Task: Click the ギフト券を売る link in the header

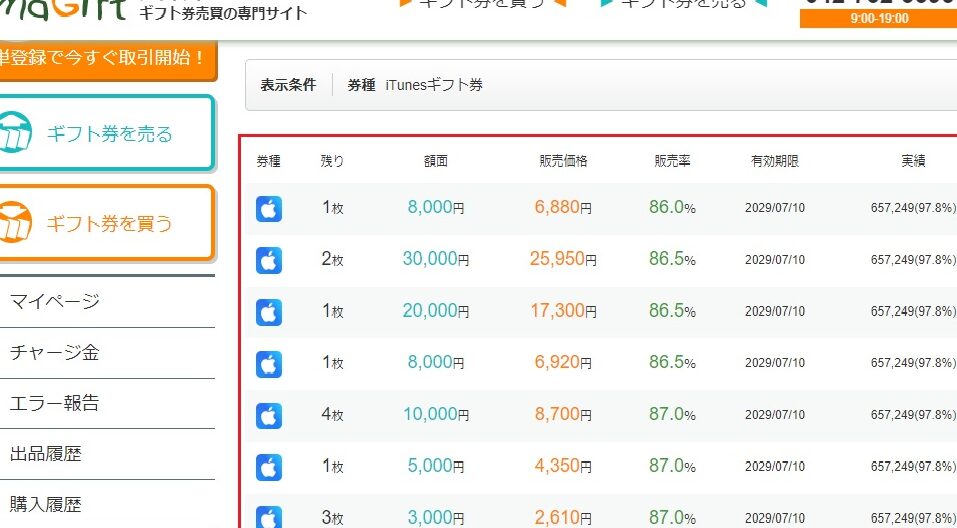Action: pos(683,3)
